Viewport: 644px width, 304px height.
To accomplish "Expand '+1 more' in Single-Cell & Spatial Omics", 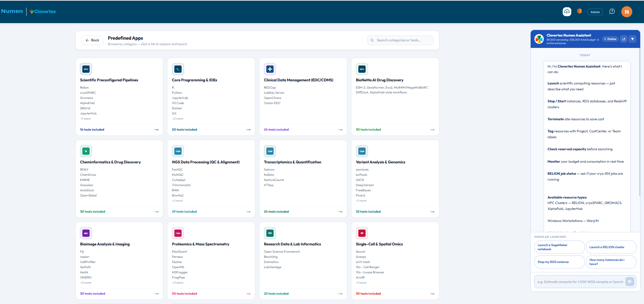I will 361,283.
